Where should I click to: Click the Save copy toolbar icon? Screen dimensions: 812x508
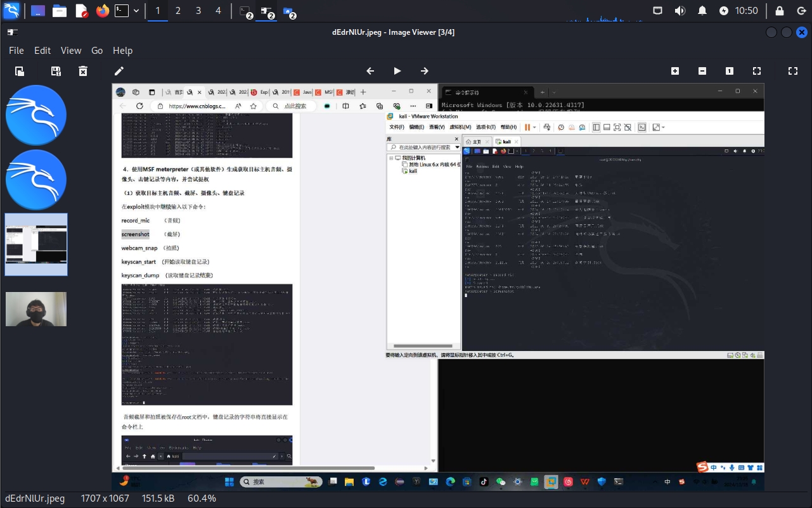point(56,71)
